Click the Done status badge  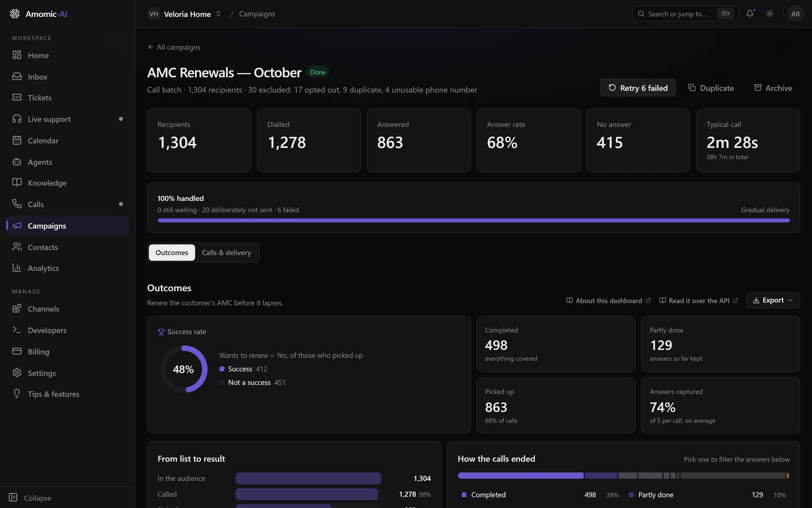click(318, 72)
